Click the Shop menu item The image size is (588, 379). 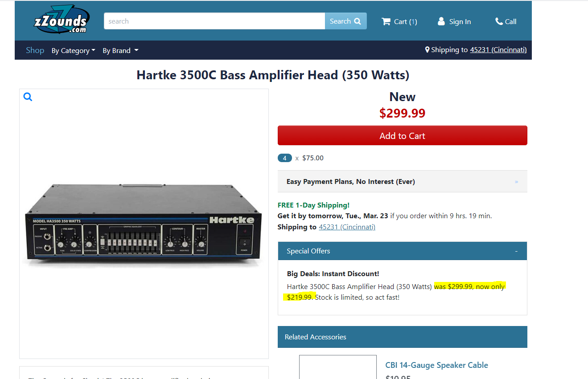[35, 50]
